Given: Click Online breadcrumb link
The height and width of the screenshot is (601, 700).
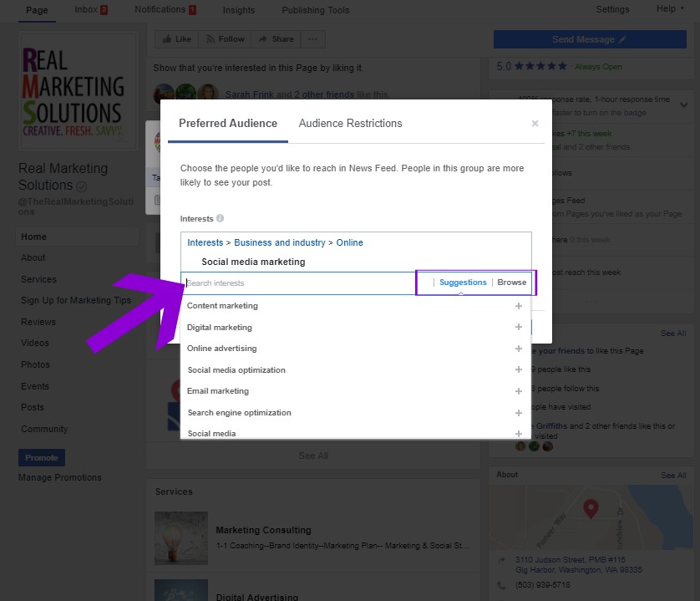Looking at the screenshot, I should [349, 242].
